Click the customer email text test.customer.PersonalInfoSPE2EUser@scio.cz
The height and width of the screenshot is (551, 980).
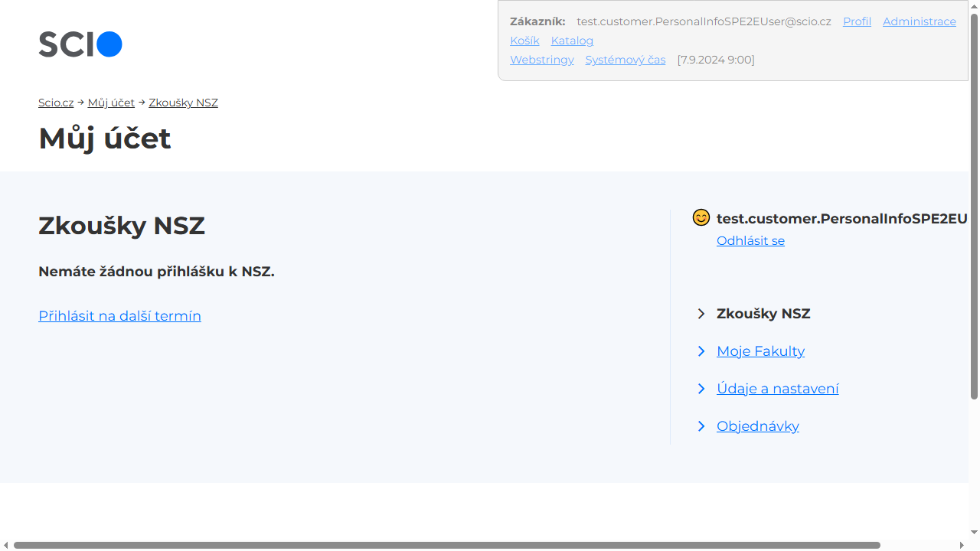(704, 21)
